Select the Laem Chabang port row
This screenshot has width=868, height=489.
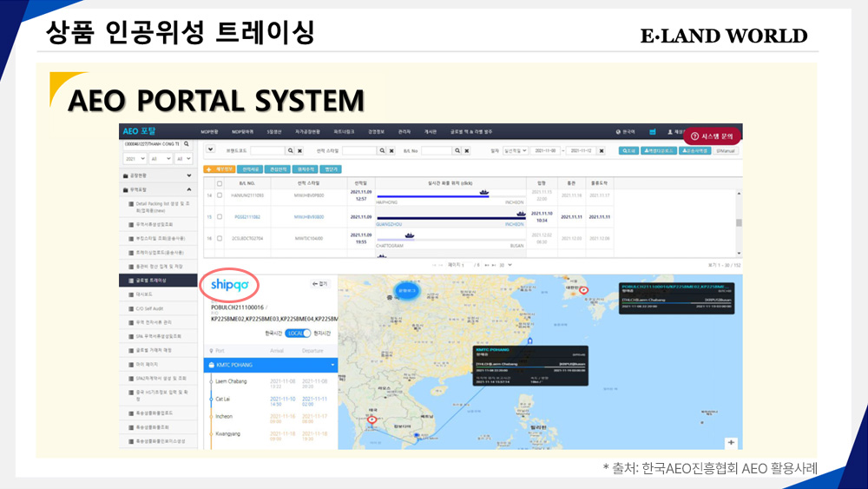271,384
